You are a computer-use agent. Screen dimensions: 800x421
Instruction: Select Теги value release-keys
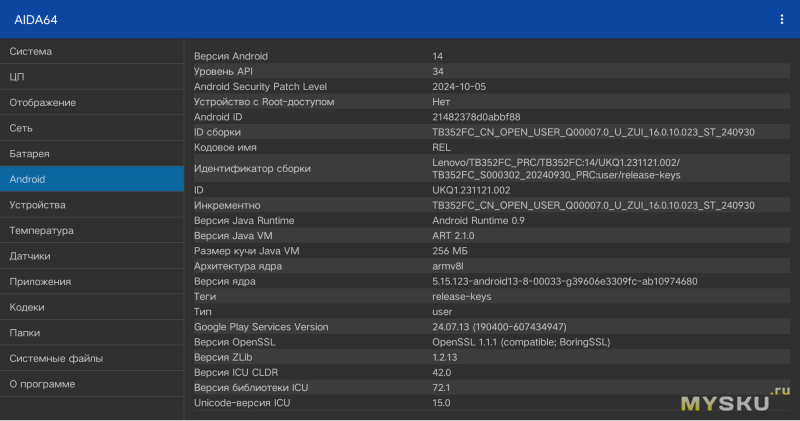pyautogui.click(x=461, y=296)
